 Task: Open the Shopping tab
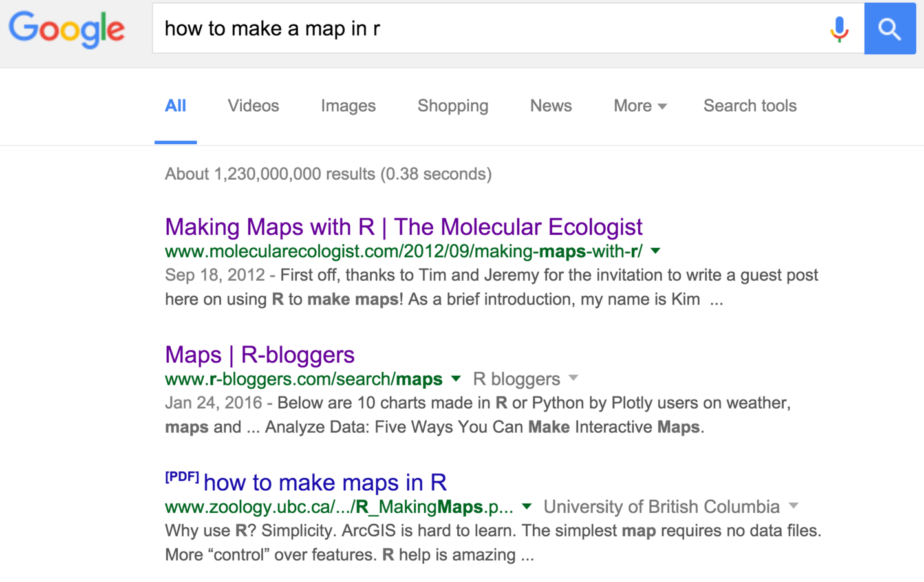453,106
